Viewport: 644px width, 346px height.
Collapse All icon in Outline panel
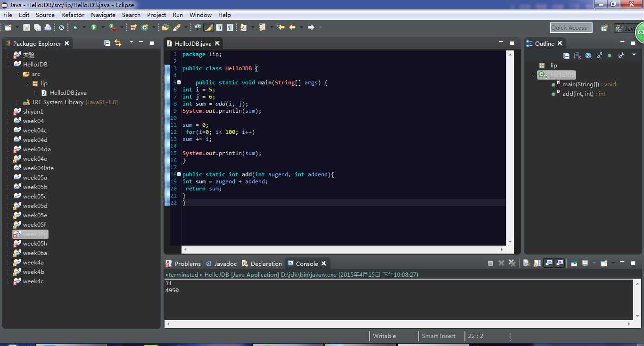point(566,56)
